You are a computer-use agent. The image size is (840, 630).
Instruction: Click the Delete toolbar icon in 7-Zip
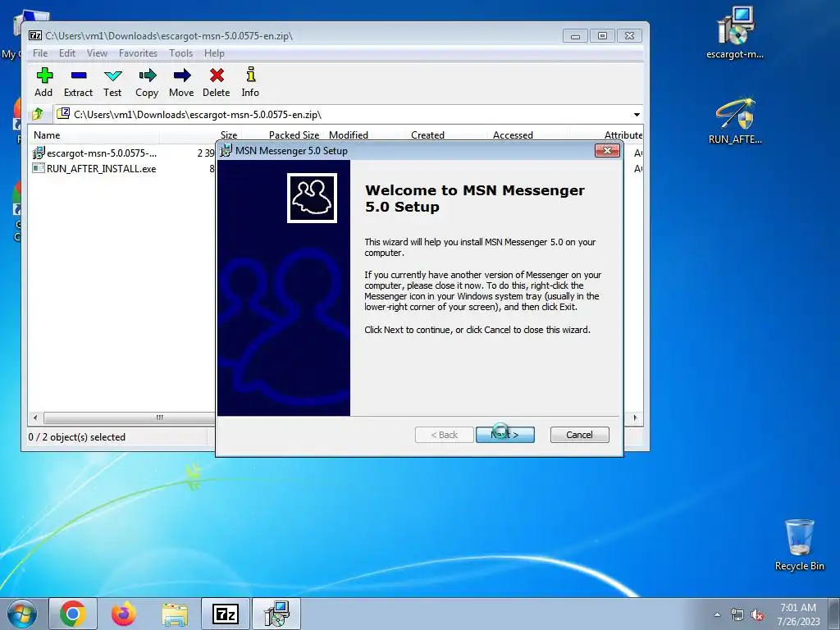(x=217, y=82)
